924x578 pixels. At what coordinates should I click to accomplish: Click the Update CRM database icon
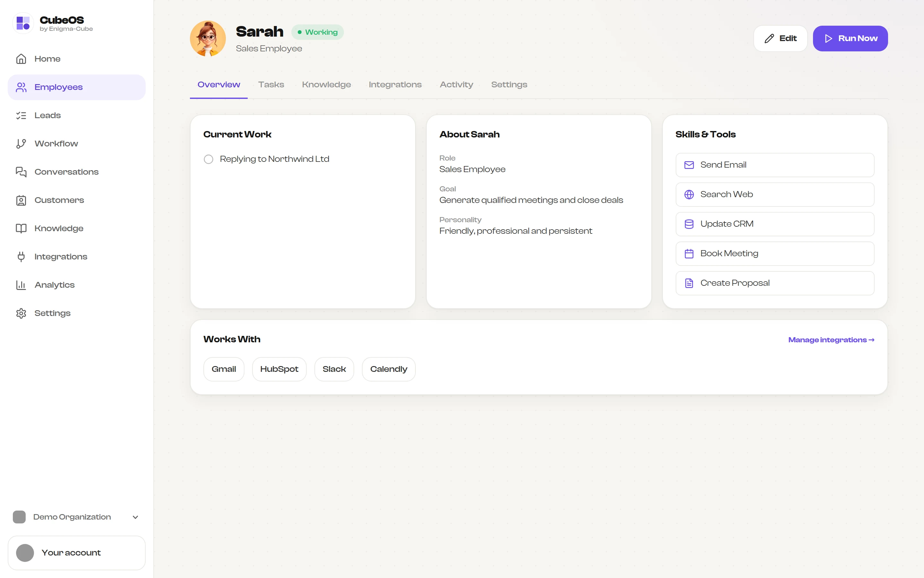point(689,224)
